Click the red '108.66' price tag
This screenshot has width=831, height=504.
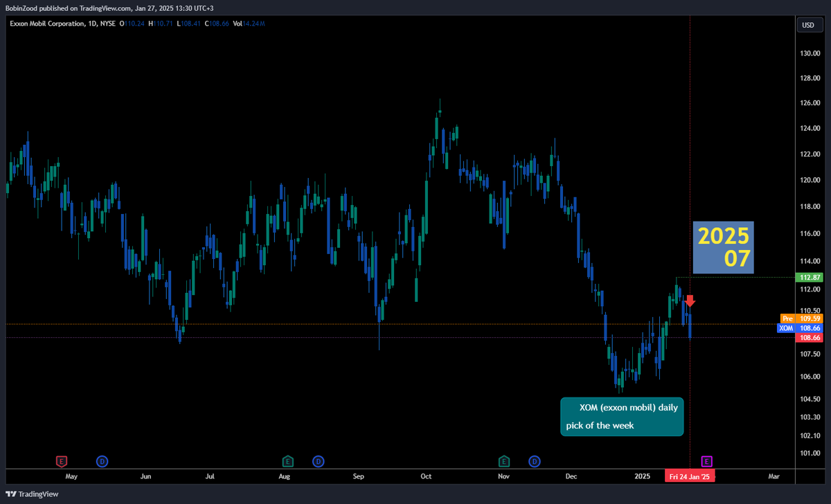[x=809, y=337]
